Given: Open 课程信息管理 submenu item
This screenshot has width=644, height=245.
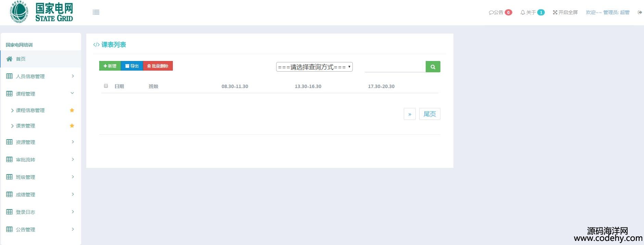Looking at the screenshot, I should (30, 110).
